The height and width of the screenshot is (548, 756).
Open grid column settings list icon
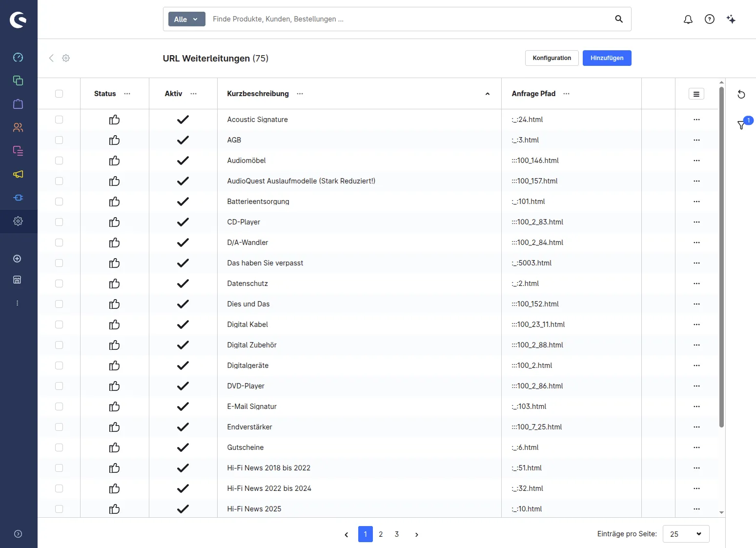point(696,94)
